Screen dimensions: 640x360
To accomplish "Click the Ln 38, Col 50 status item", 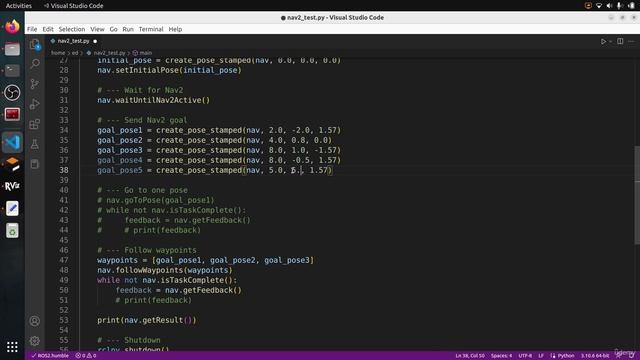I will pos(470,356).
